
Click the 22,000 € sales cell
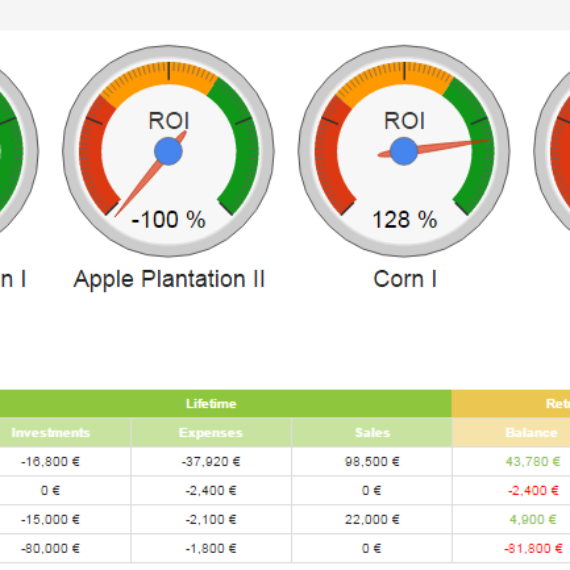(372, 519)
